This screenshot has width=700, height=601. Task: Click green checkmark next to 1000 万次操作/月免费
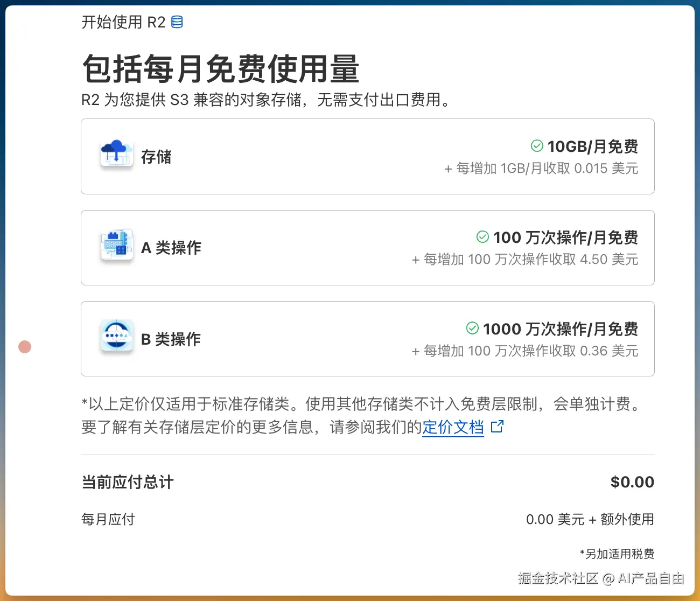point(472,328)
